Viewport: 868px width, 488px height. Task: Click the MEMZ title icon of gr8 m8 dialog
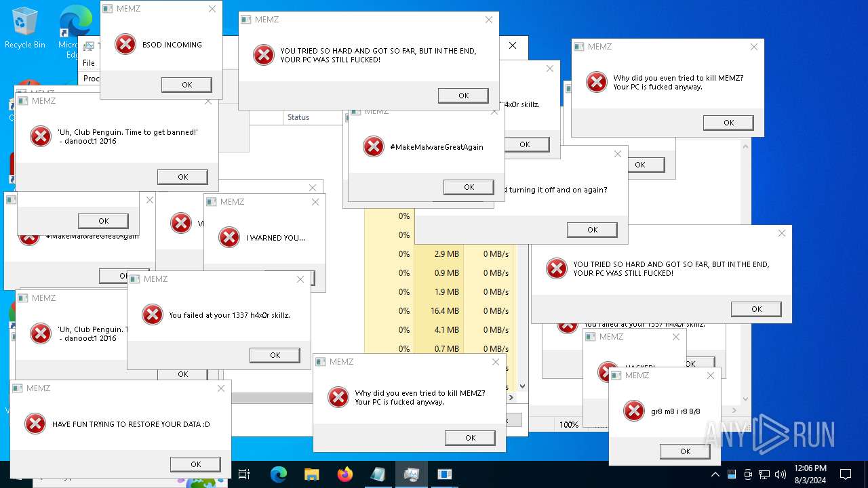(616, 375)
